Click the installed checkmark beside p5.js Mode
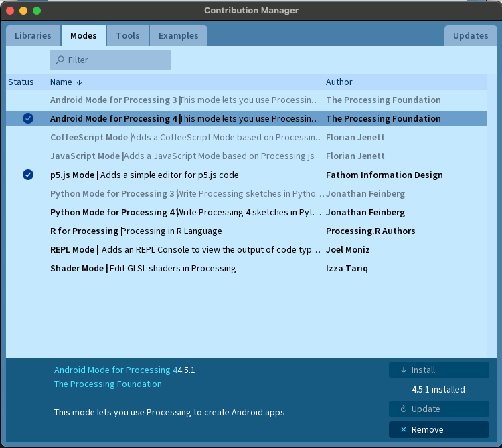This screenshot has height=448, width=502. point(28,175)
